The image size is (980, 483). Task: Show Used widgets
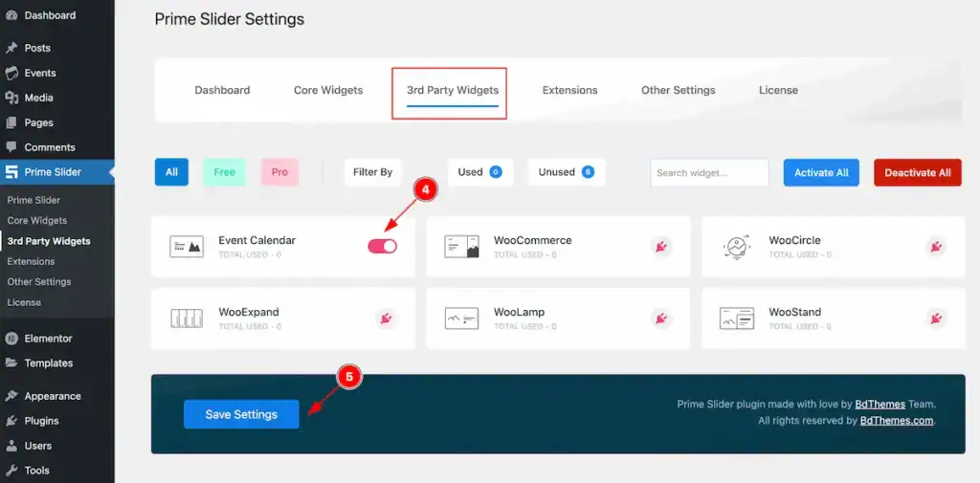480,172
